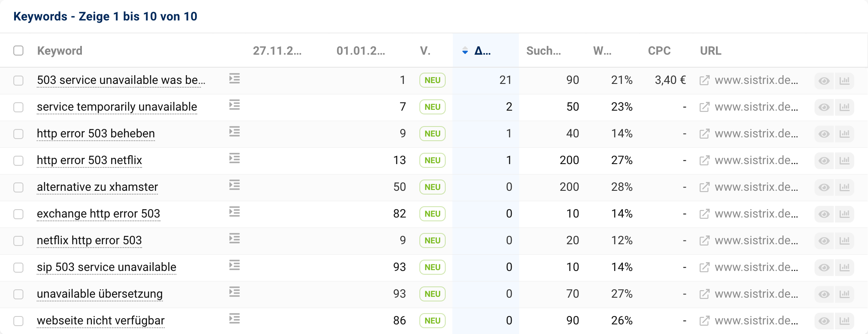Show SERP list icon for 'http error 503 beheben'
The height and width of the screenshot is (334, 868).
tap(234, 132)
